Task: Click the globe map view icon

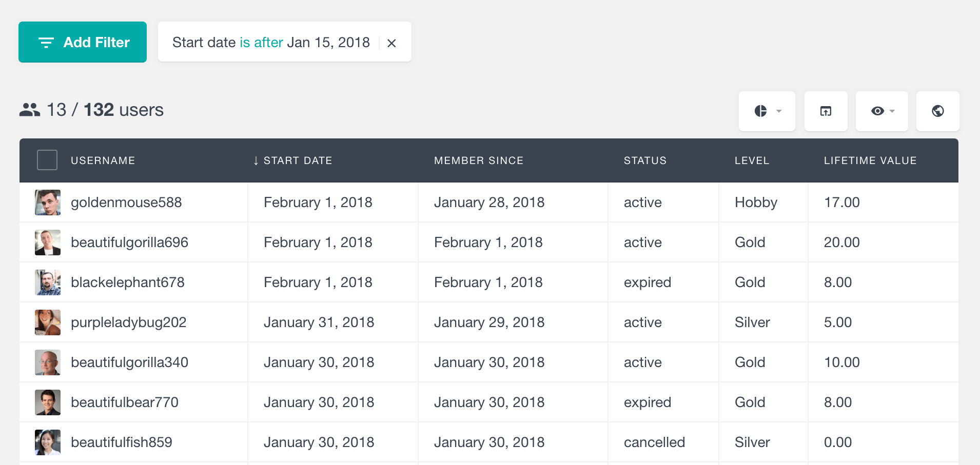Action: (x=937, y=111)
